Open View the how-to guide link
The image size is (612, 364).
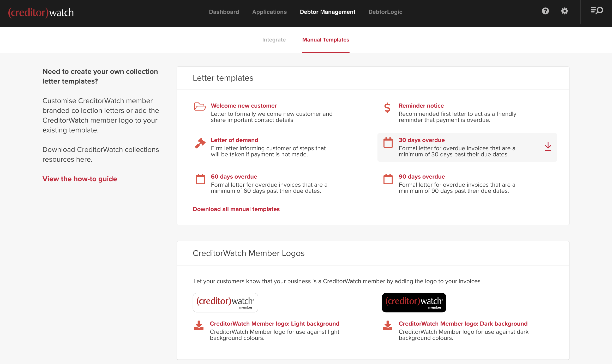[x=80, y=179]
